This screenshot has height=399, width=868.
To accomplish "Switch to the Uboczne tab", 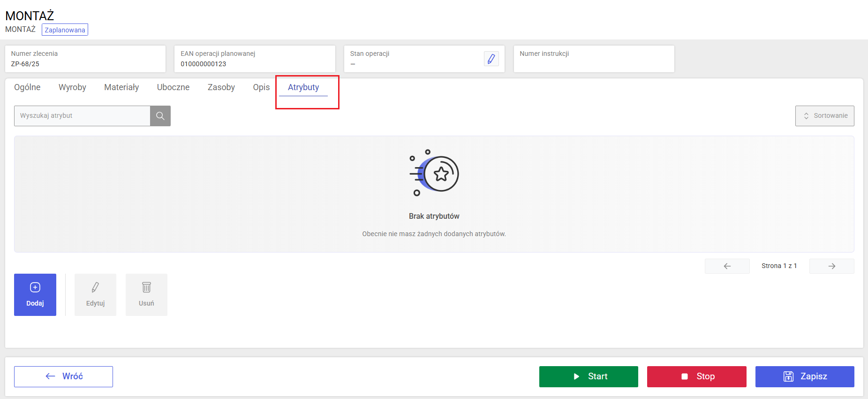I will (x=173, y=87).
